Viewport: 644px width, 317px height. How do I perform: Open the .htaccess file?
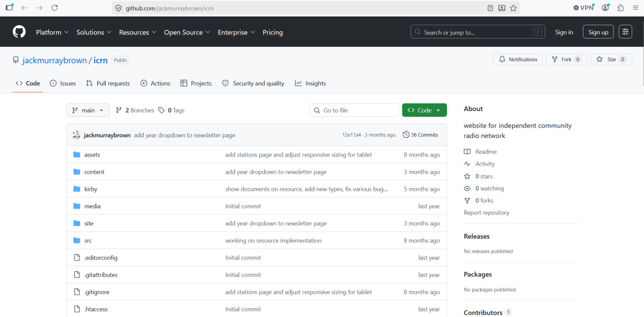tap(96, 309)
